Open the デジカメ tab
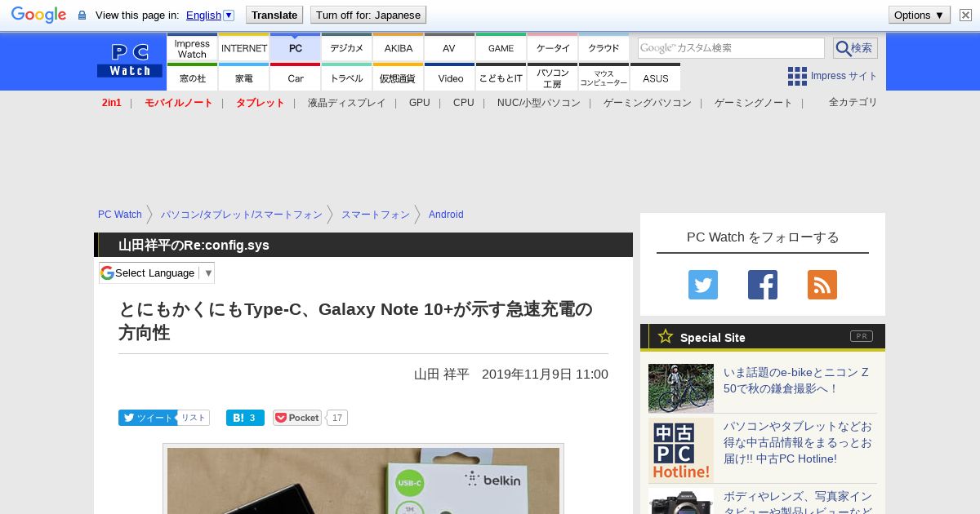980x514 pixels. coord(347,48)
